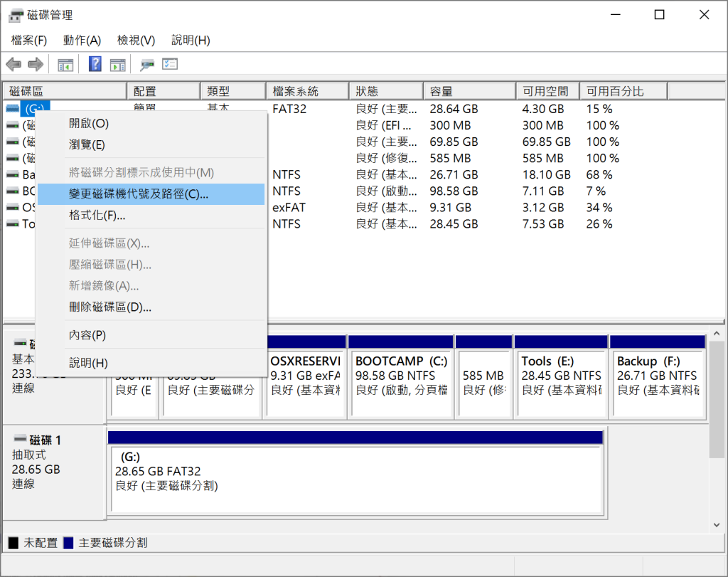This screenshot has width=728, height=577.
Task: Show/hide console tree toolbar icon
Action: 65,65
